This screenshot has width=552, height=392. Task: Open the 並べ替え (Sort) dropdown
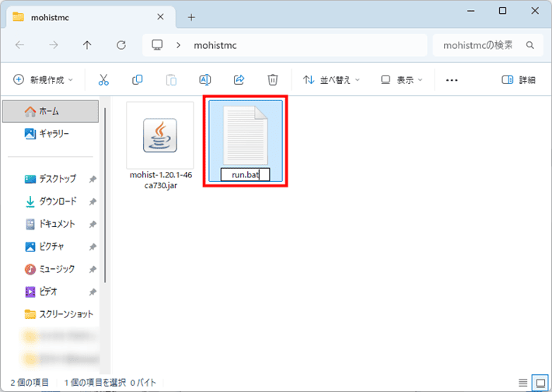pos(331,80)
